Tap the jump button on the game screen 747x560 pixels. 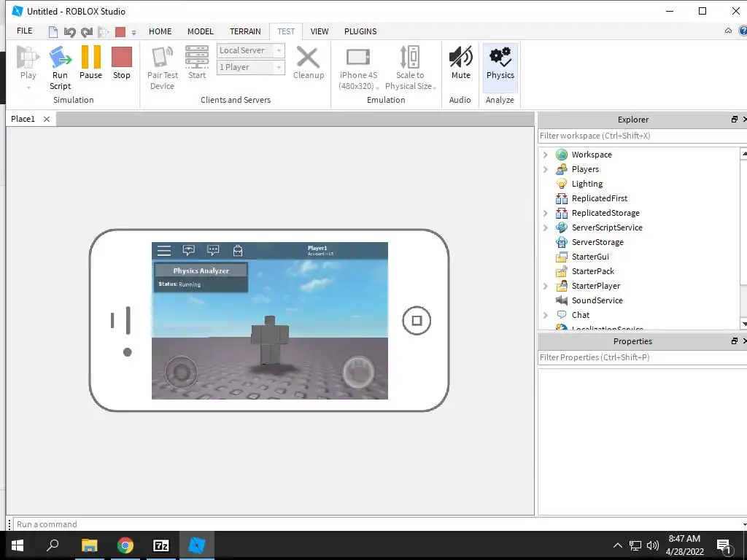point(358,372)
